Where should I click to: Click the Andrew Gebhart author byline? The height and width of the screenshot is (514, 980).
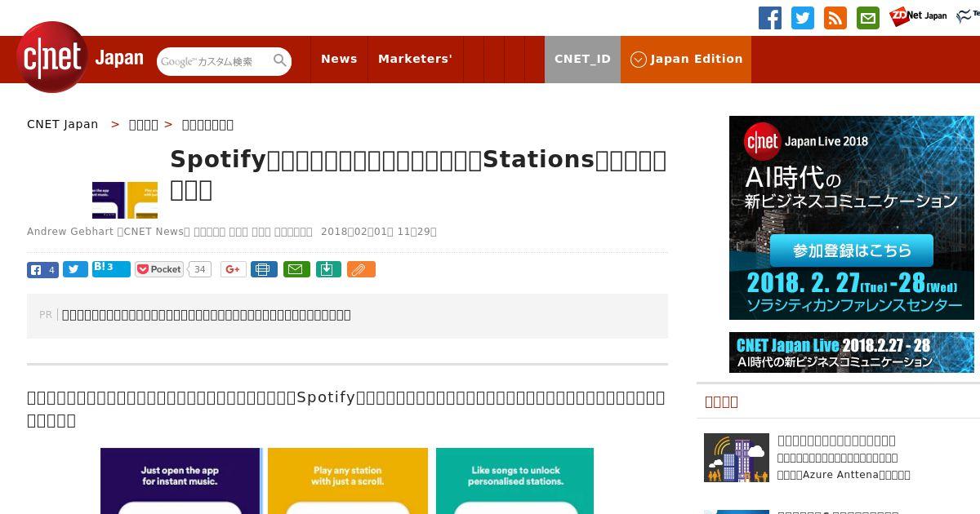tap(70, 232)
